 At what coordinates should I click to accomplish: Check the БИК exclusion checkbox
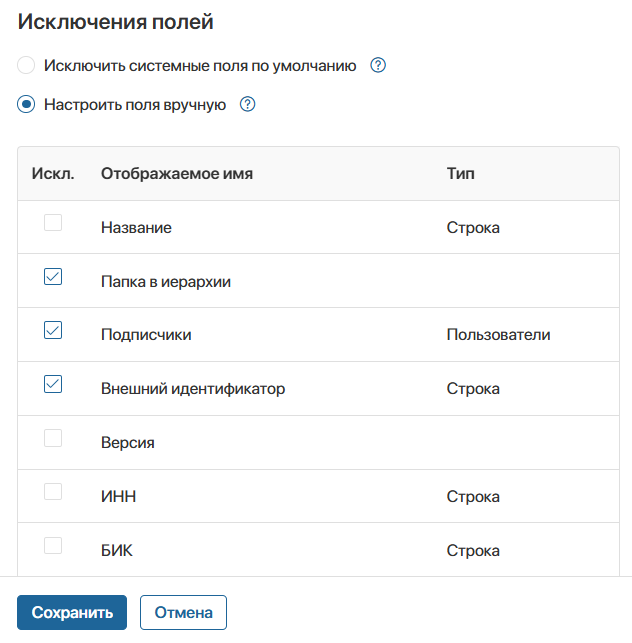[53, 545]
